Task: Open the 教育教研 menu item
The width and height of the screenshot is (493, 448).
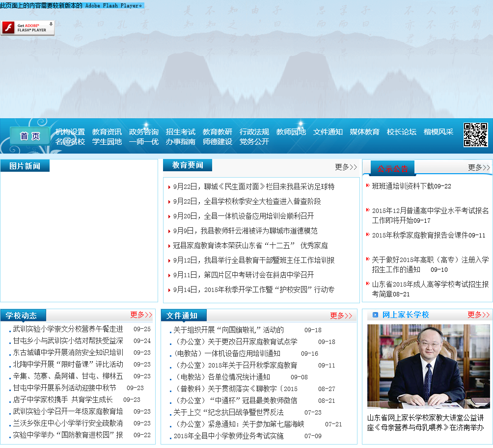Action: (x=217, y=132)
